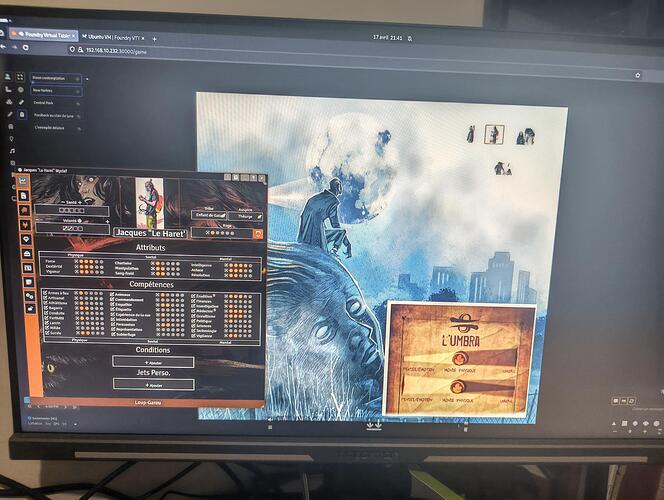
Task: Clear the Force attribute using its X
Action: pyautogui.click(x=77, y=262)
